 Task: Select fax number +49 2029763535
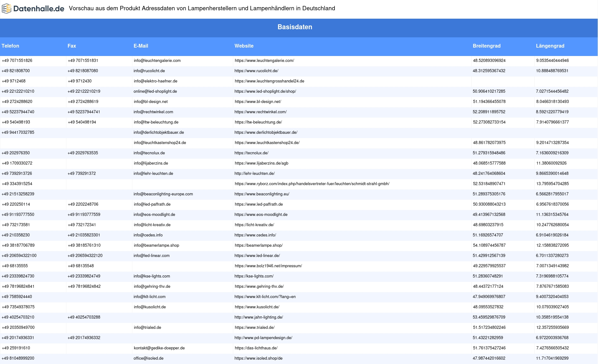click(x=83, y=153)
